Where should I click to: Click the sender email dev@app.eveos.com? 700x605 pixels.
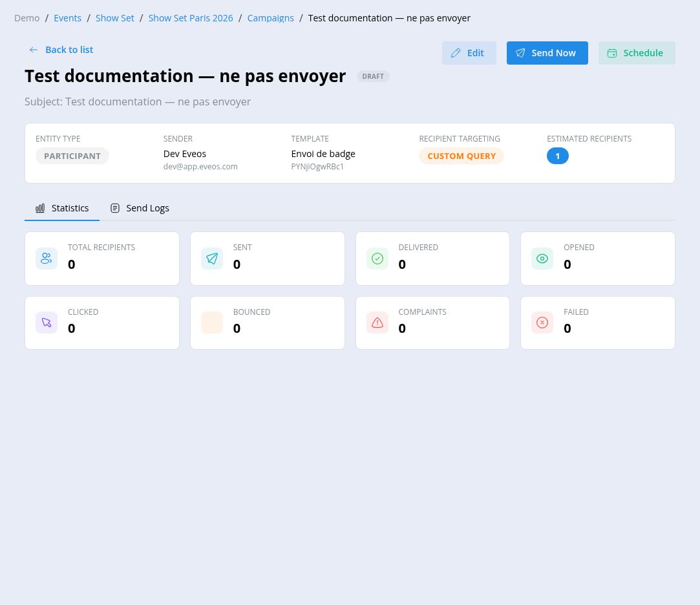click(x=200, y=167)
